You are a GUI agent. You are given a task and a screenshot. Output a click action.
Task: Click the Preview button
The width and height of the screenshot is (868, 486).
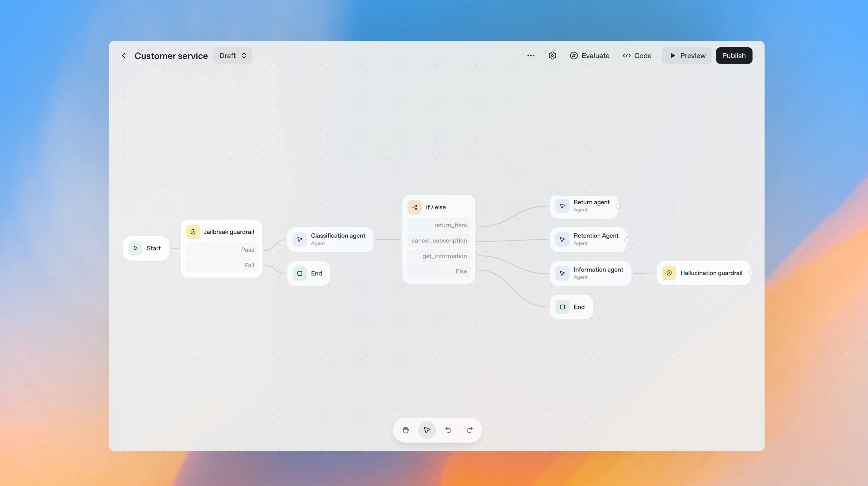click(687, 56)
